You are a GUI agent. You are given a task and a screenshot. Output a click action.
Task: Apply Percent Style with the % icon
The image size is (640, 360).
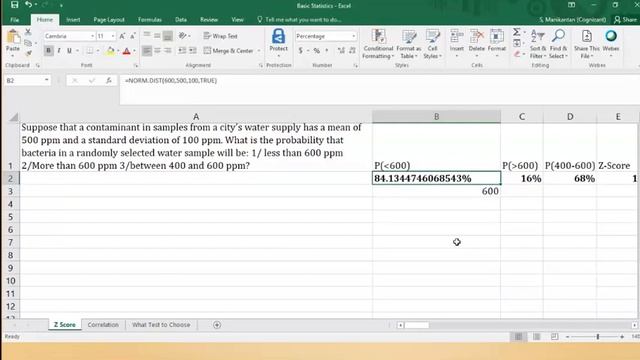[x=316, y=51]
